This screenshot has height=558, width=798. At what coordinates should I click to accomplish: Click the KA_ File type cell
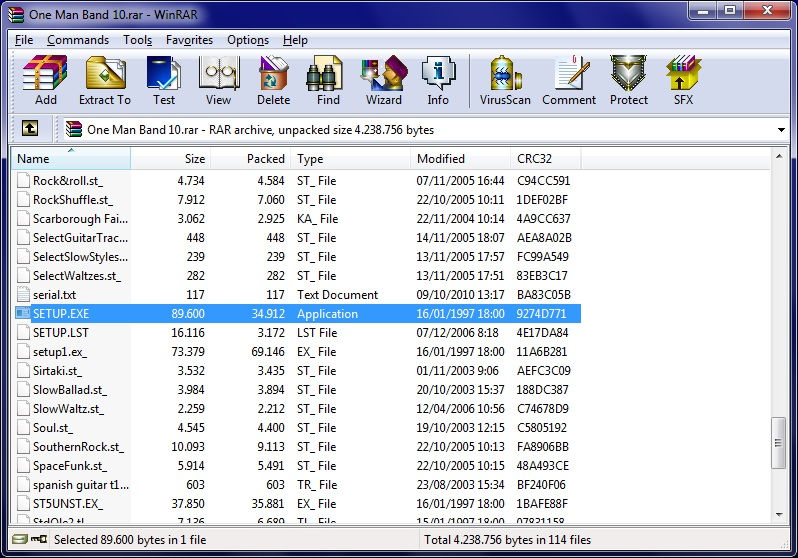(318, 219)
